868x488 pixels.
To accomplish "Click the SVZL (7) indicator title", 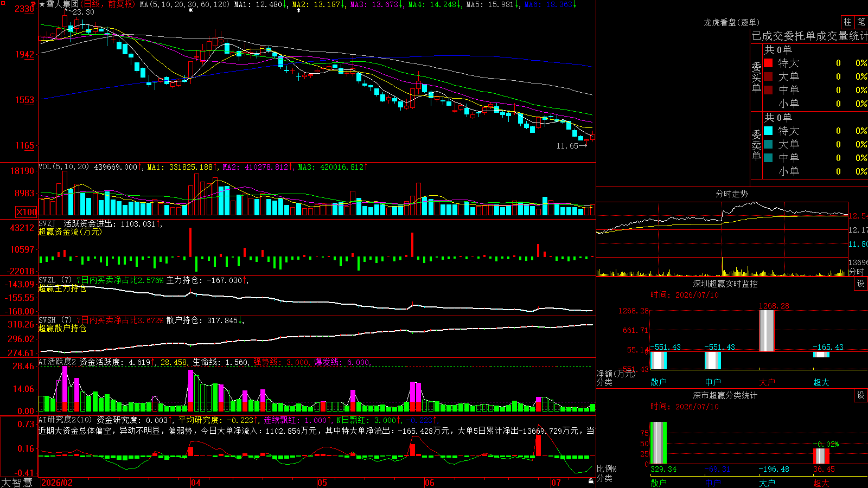I will pyautogui.click(x=55, y=280).
